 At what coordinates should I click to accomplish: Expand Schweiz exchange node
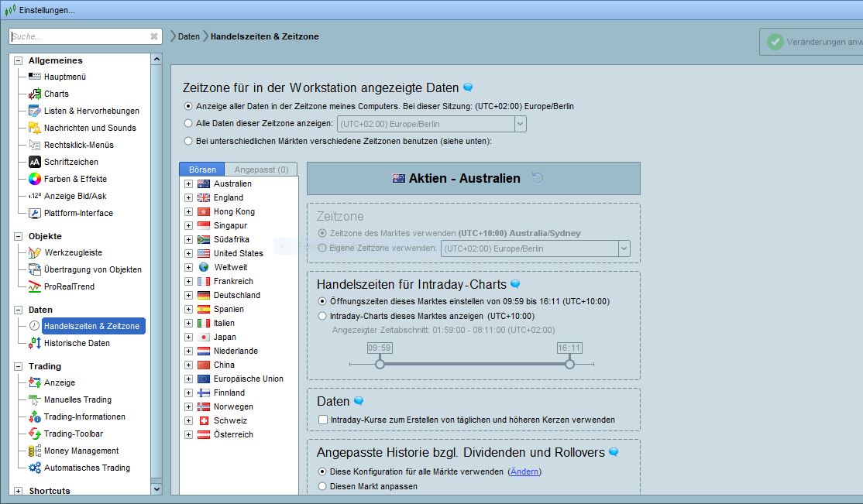[188, 420]
